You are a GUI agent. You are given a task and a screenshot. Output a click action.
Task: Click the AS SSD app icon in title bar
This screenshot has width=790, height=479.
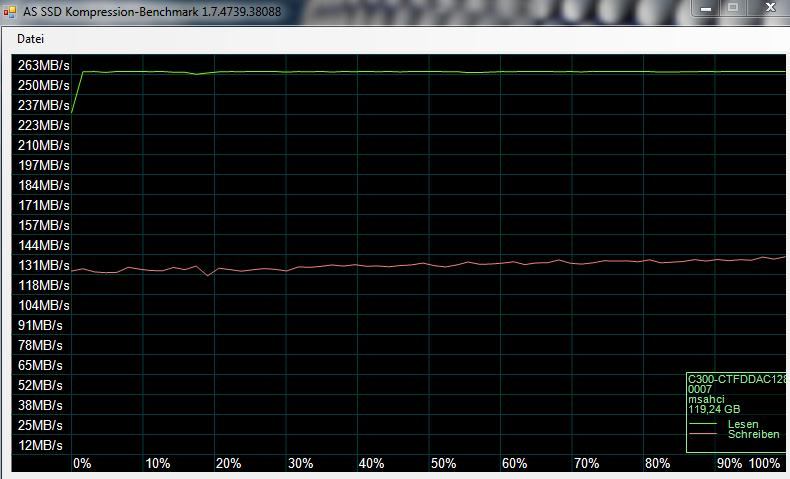pos(9,11)
